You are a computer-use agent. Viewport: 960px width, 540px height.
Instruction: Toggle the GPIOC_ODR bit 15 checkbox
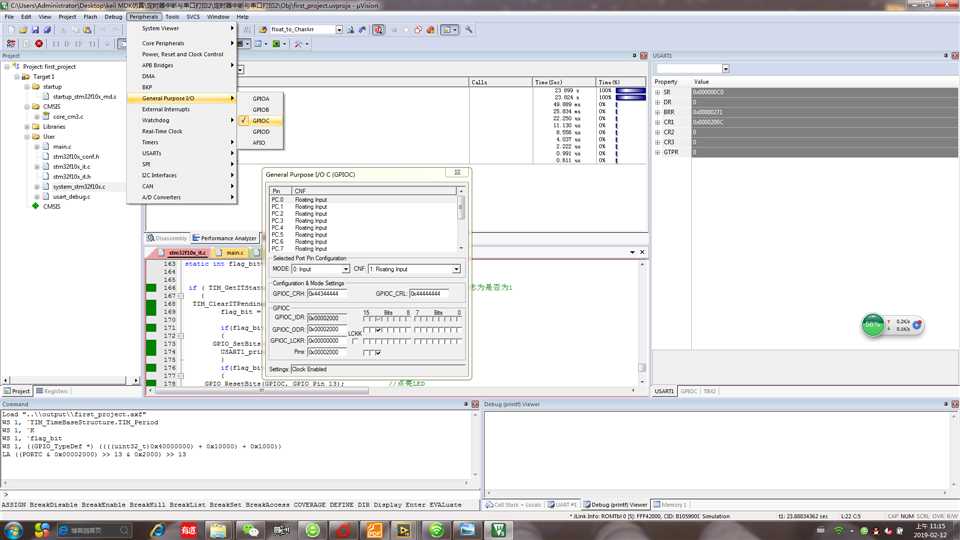pyautogui.click(x=366, y=330)
